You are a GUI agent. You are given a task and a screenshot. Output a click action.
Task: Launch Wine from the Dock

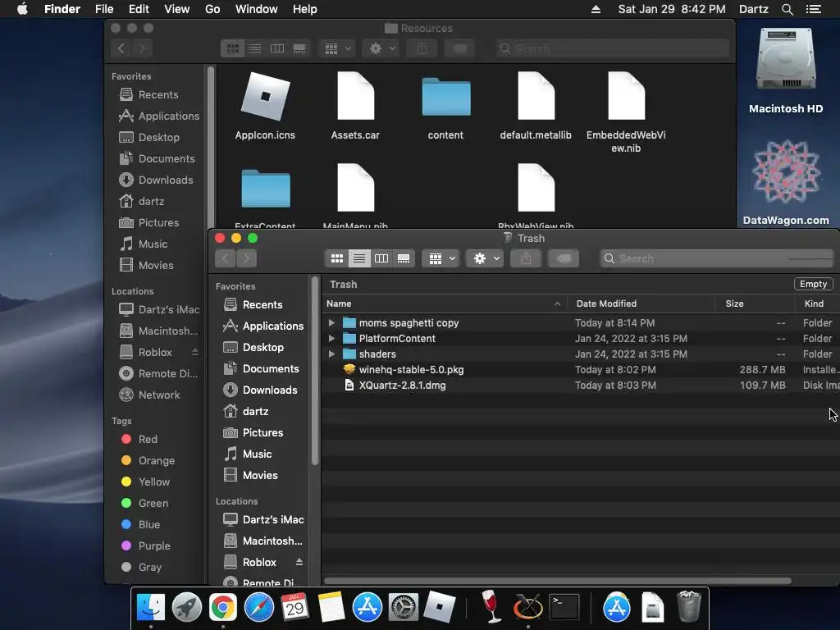point(491,608)
